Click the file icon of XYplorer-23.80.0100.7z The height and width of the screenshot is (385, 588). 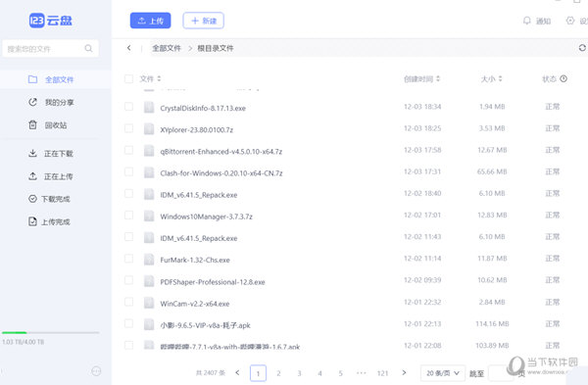[x=149, y=129]
